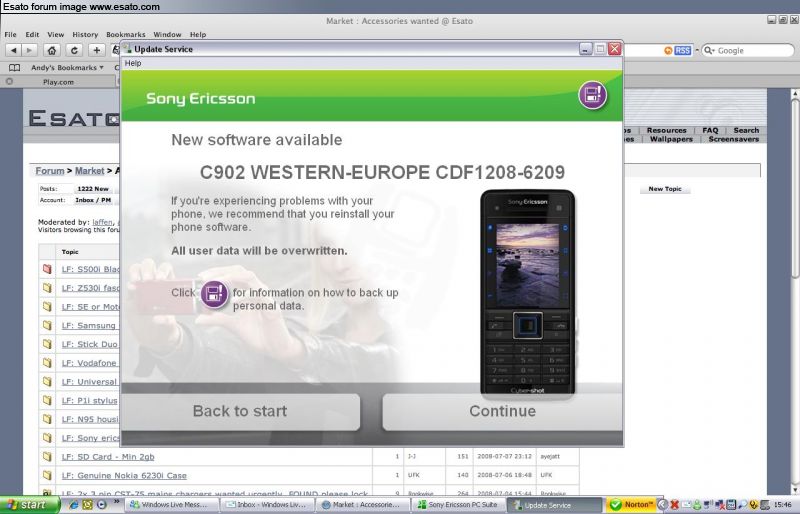Viewport: 800px width, 514px height.
Task: Open the 'LF: SD Card - Min 2gb' topic
Action: pos(108,457)
